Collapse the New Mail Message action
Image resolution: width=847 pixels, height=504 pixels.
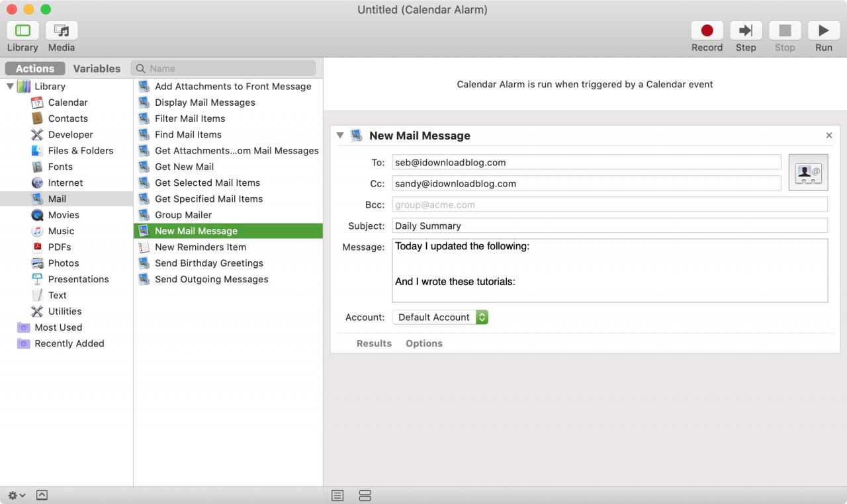tap(340, 135)
